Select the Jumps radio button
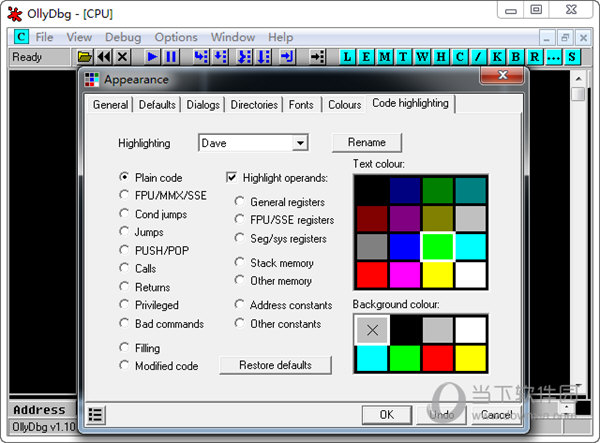The image size is (600, 443). pos(124,231)
